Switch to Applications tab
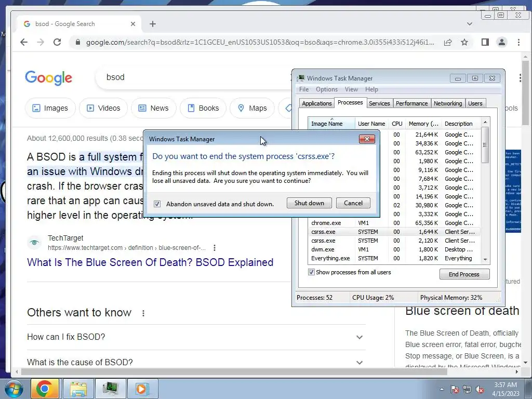Image resolution: width=532 pixels, height=399 pixels. tap(316, 103)
